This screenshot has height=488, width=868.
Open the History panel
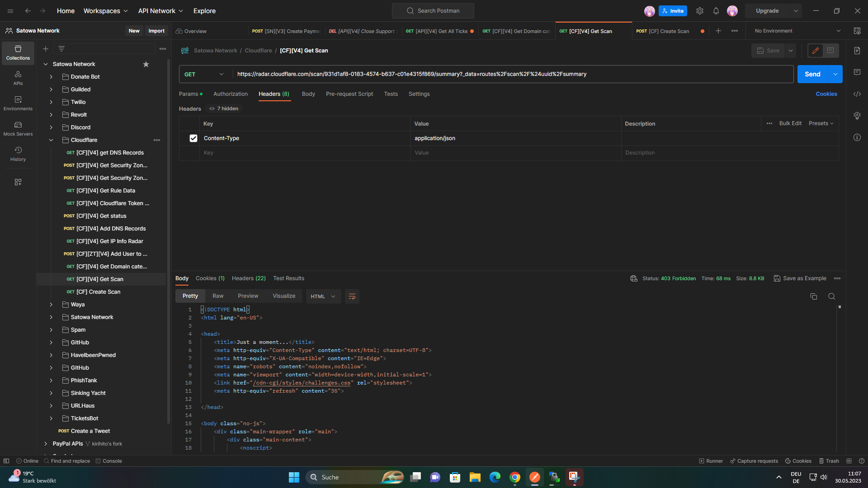click(18, 154)
